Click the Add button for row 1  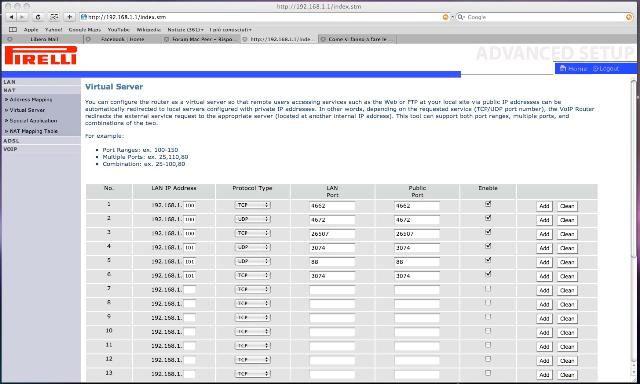pyautogui.click(x=544, y=206)
